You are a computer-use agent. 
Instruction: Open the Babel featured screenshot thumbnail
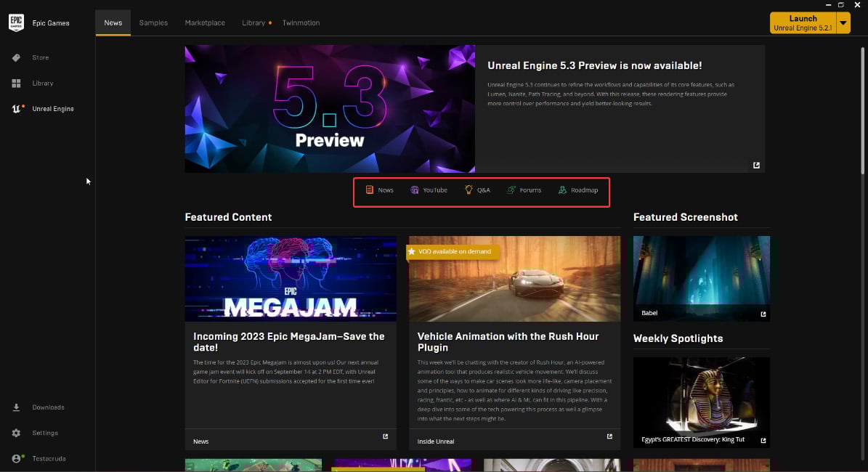click(x=702, y=278)
